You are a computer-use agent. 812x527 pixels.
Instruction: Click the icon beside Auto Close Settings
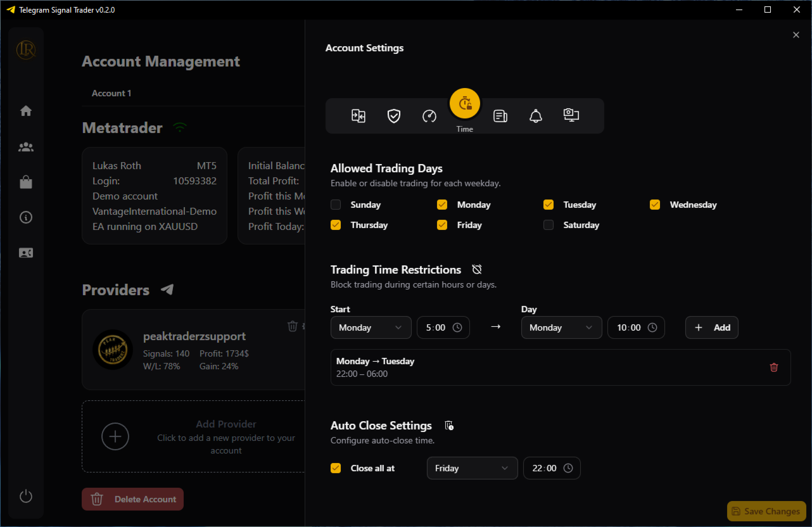point(449,426)
